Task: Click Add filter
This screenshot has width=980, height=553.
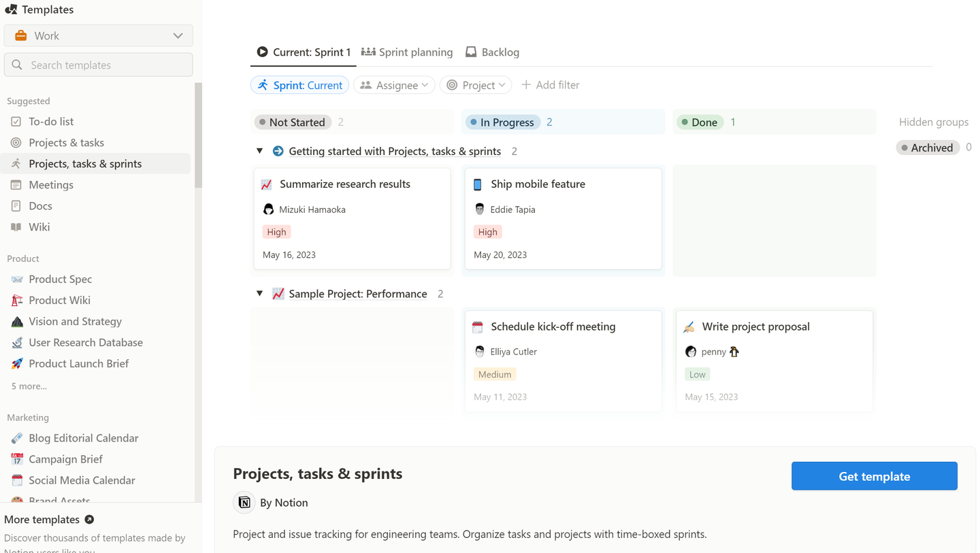Action: pyautogui.click(x=551, y=85)
